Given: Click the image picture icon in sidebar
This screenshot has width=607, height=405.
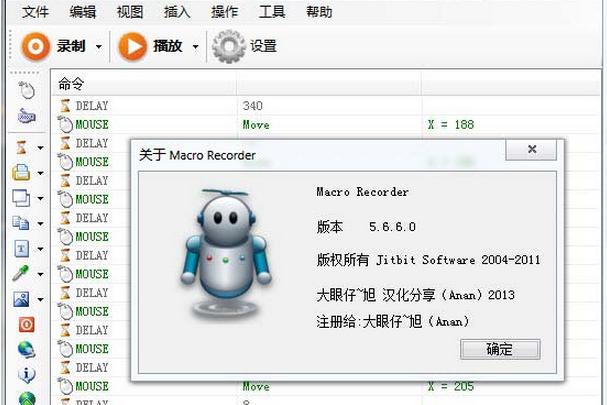Looking at the screenshot, I should [x=21, y=299].
